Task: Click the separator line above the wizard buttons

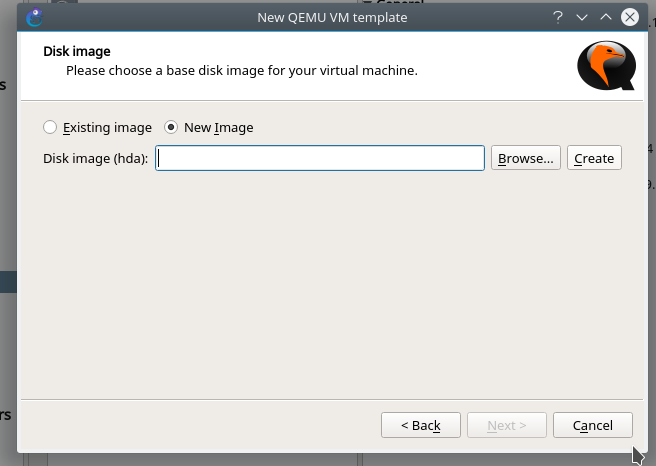Action: 328,399
